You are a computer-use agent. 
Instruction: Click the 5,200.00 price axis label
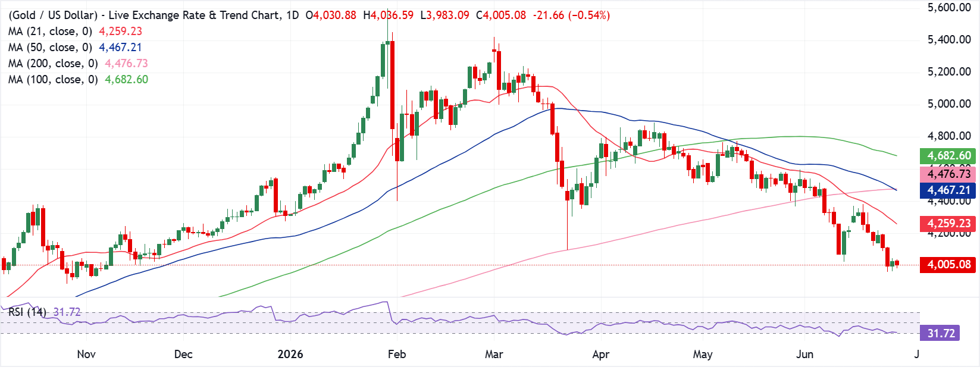pyautogui.click(x=950, y=72)
